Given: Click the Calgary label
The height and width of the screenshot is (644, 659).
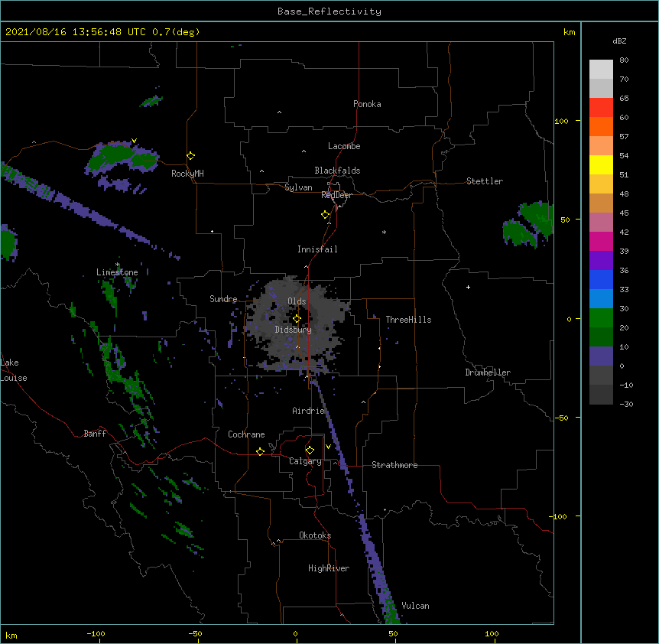Looking at the screenshot, I should [x=305, y=461].
